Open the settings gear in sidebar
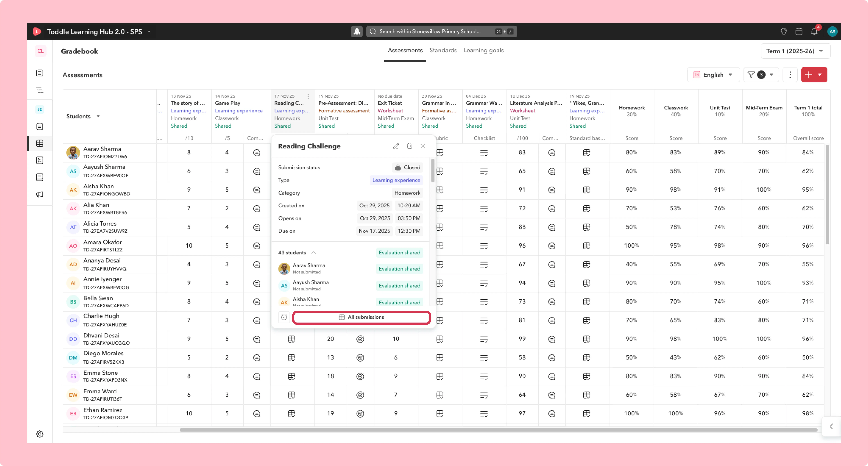868x466 pixels. point(40,434)
